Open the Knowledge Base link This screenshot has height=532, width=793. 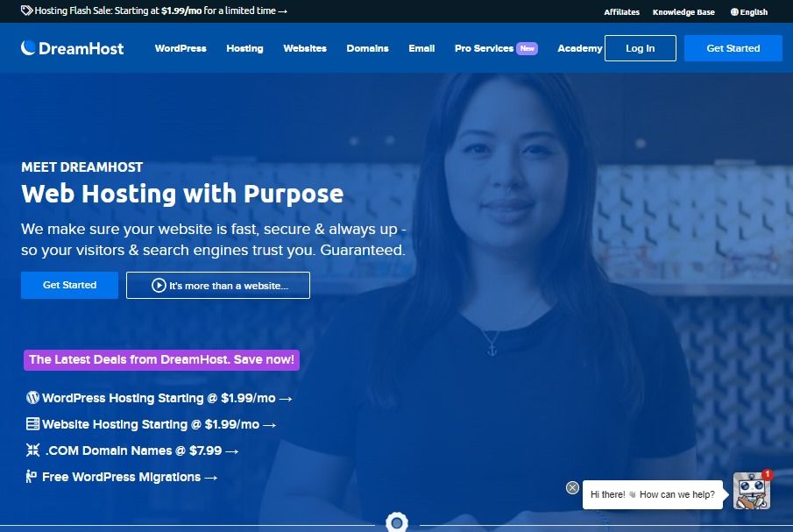683,12
